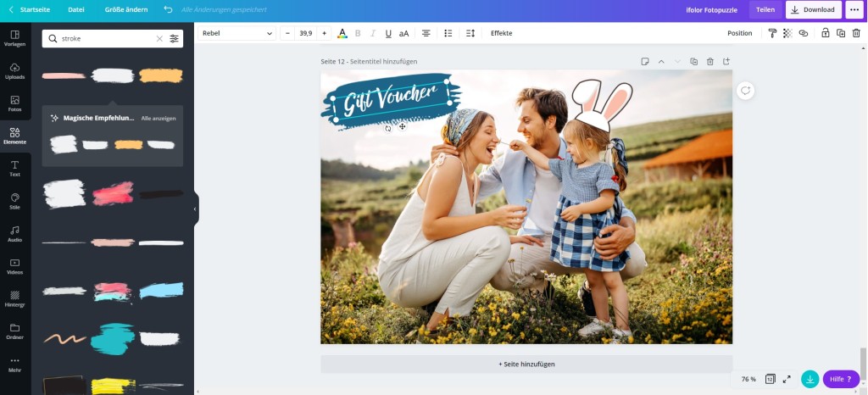
Task: Click the search filter settings icon
Action: point(175,39)
